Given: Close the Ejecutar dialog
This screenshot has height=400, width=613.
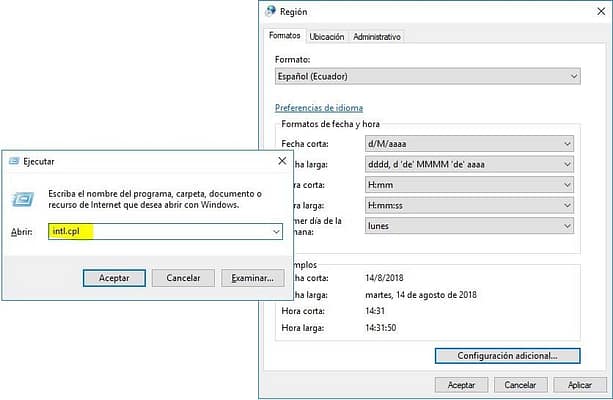Looking at the screenshot, I should coord(282,161).
